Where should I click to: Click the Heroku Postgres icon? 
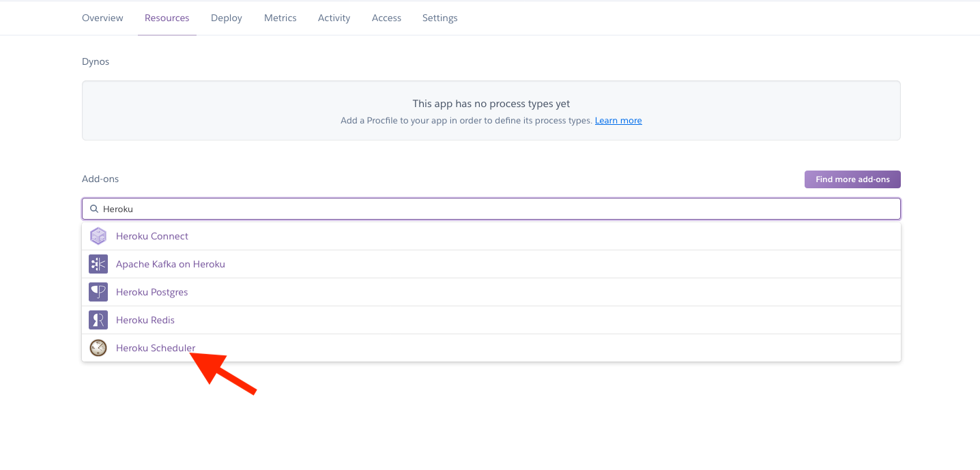98,292
